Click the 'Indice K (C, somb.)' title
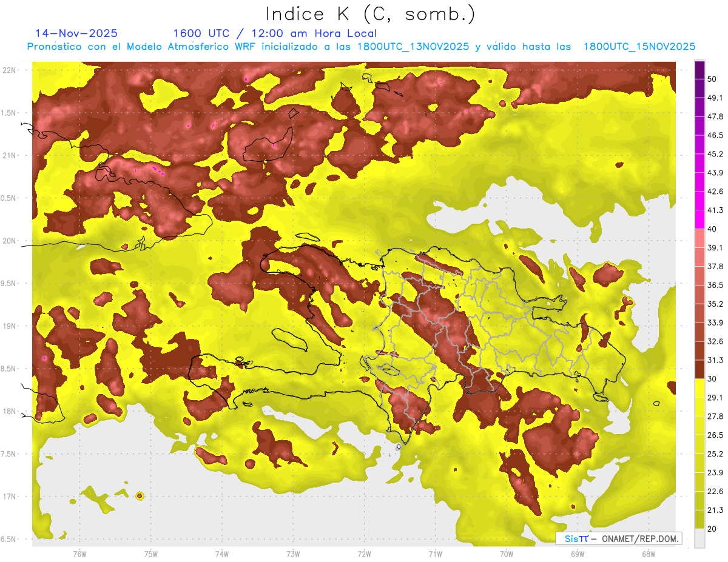 (x=371, y=14)
